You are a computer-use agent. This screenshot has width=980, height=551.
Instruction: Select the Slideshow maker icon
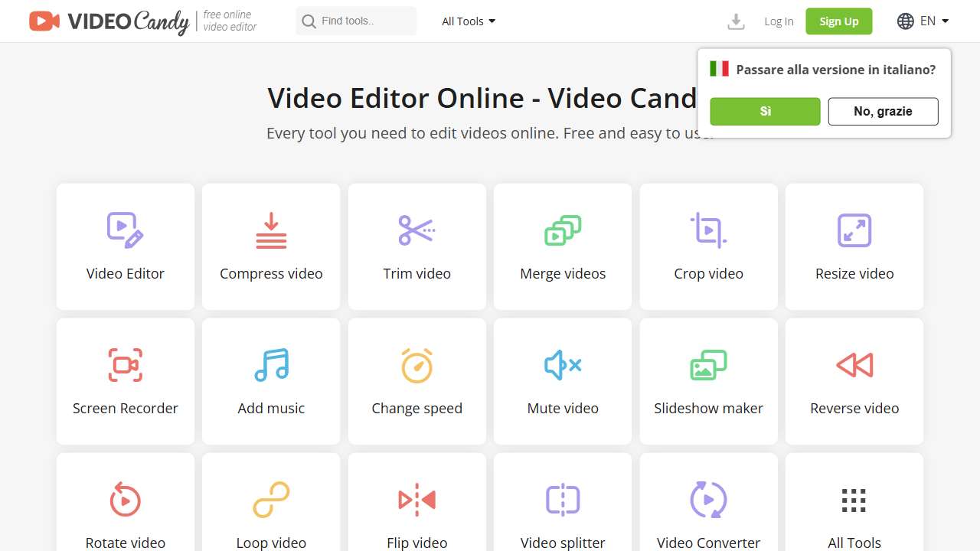708,364
